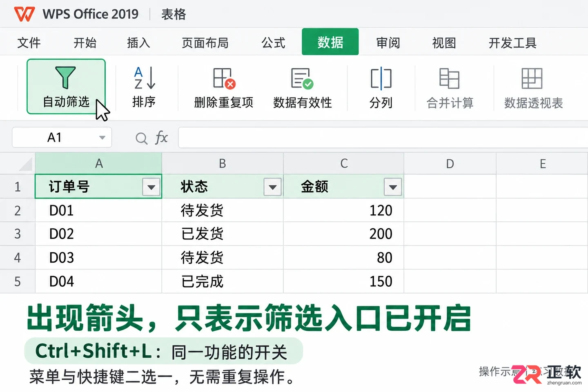Switch to the 插入 tab
The width and height of the screenshot is (588, 392).
tap(139, 42)
